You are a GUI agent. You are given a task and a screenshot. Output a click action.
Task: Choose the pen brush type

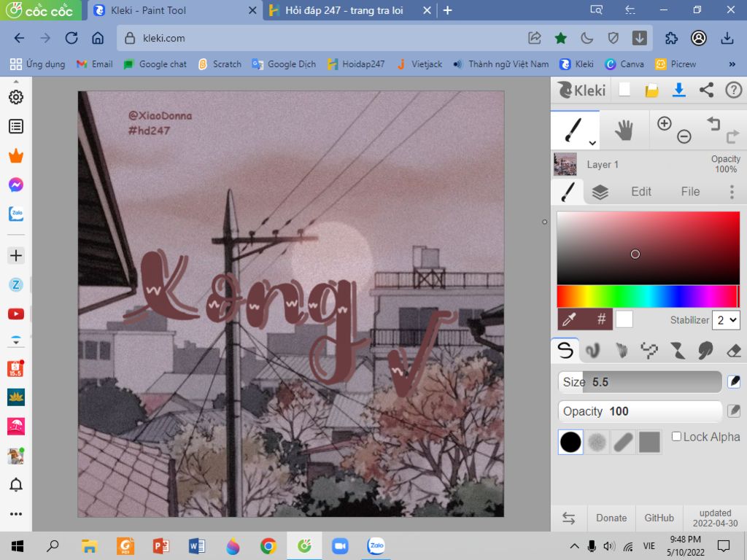(x=565, y=351)
